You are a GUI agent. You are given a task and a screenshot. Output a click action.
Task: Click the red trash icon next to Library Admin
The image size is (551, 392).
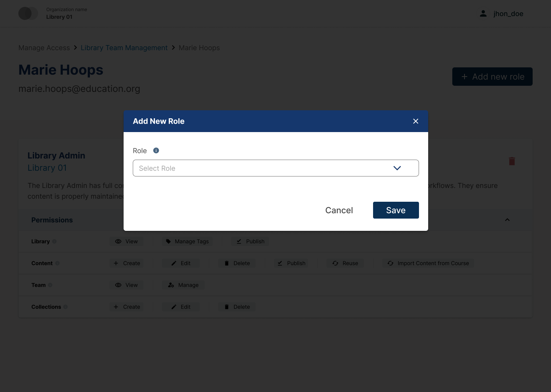click(512, 161)
